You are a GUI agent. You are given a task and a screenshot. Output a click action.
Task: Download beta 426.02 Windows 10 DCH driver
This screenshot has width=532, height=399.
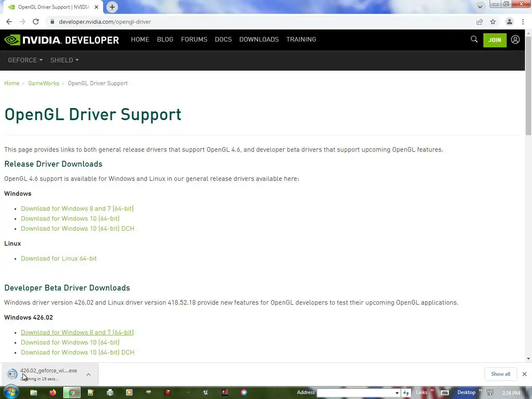(78, 352)
